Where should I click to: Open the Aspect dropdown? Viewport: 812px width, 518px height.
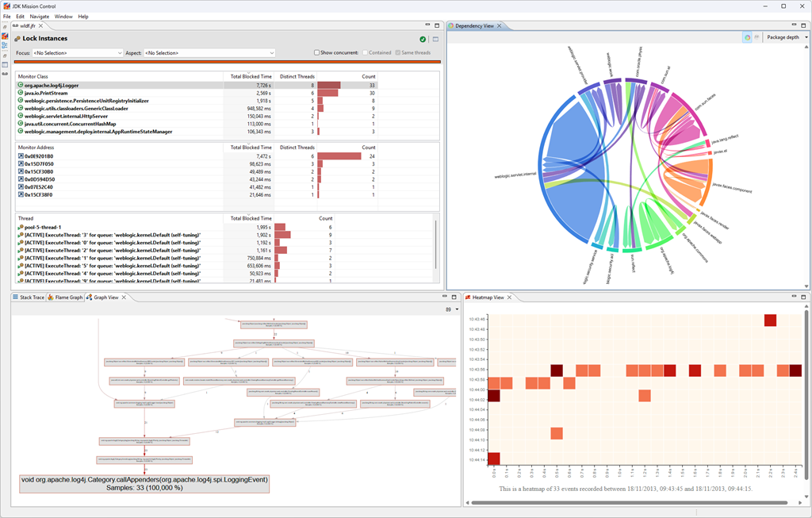tap(209, 53)
